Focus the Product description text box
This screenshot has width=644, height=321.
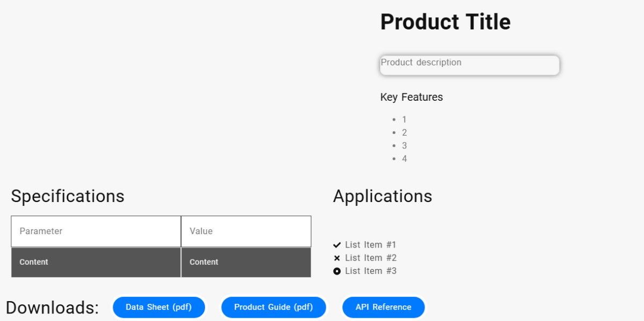470,65
